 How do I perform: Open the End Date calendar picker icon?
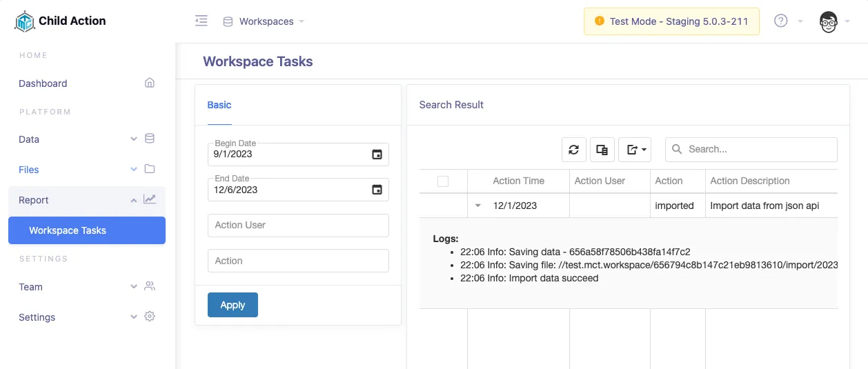click(377, 190)
